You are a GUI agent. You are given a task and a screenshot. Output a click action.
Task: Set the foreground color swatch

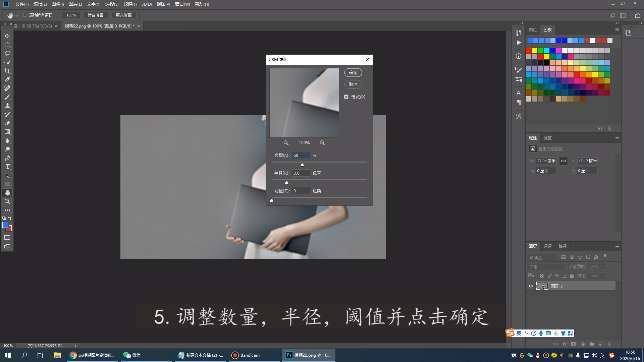5,225
